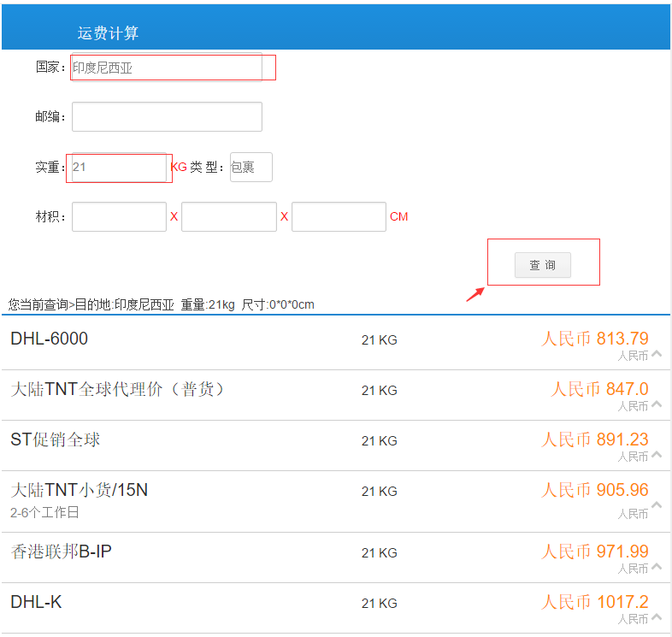
Task: Select the DHL-6000 shipping option
Action: pyautogui.click(x=49, y=339)
